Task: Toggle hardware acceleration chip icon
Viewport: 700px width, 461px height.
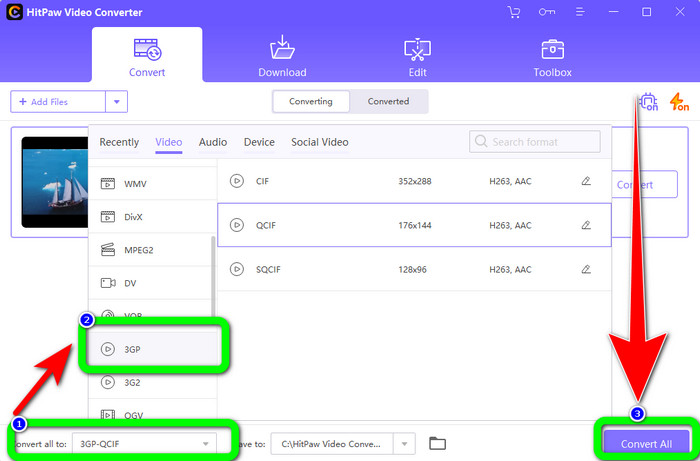Action: tap(649, 102)
